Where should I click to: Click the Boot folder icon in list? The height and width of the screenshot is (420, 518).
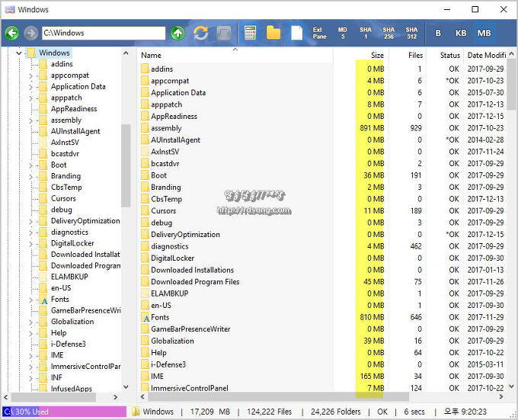pyautogui.click(x=145, y=175)
